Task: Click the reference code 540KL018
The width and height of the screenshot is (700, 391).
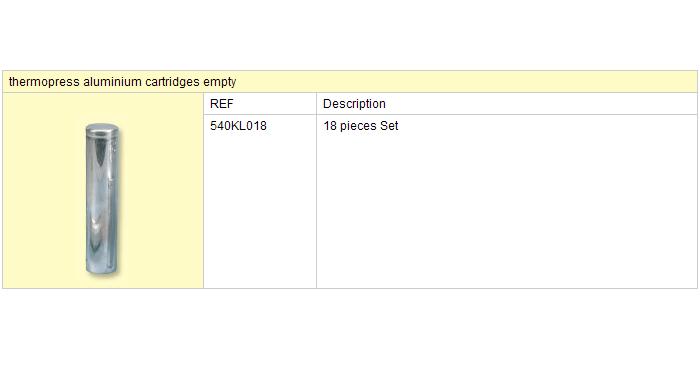Action: point(238,126)
